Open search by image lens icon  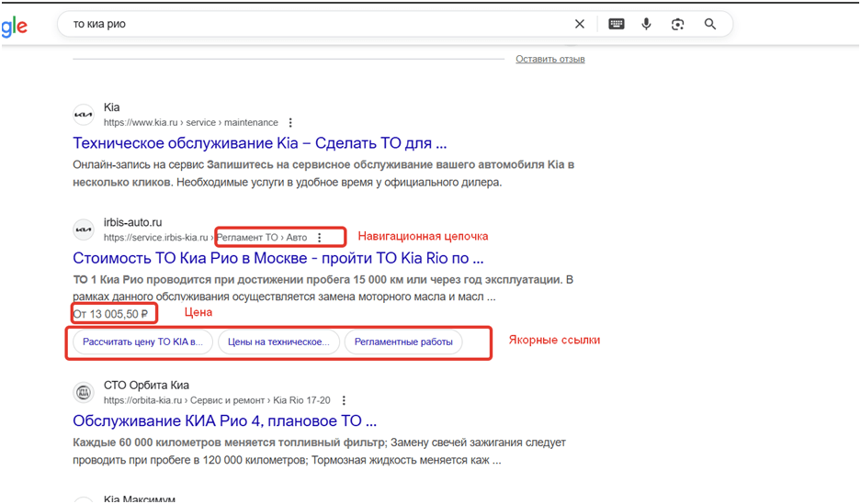[x=677, y=24]
